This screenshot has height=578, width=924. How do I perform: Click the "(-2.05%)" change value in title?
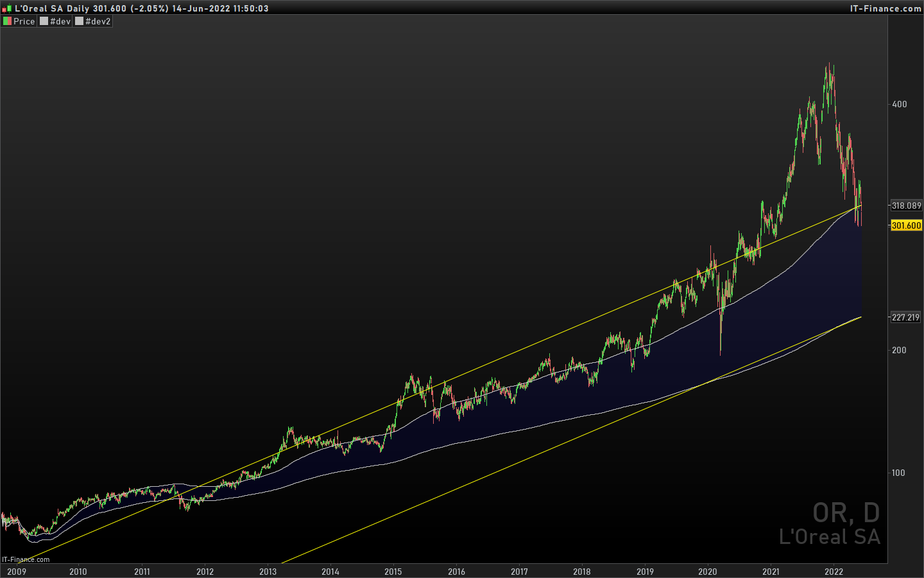[149, 8]
